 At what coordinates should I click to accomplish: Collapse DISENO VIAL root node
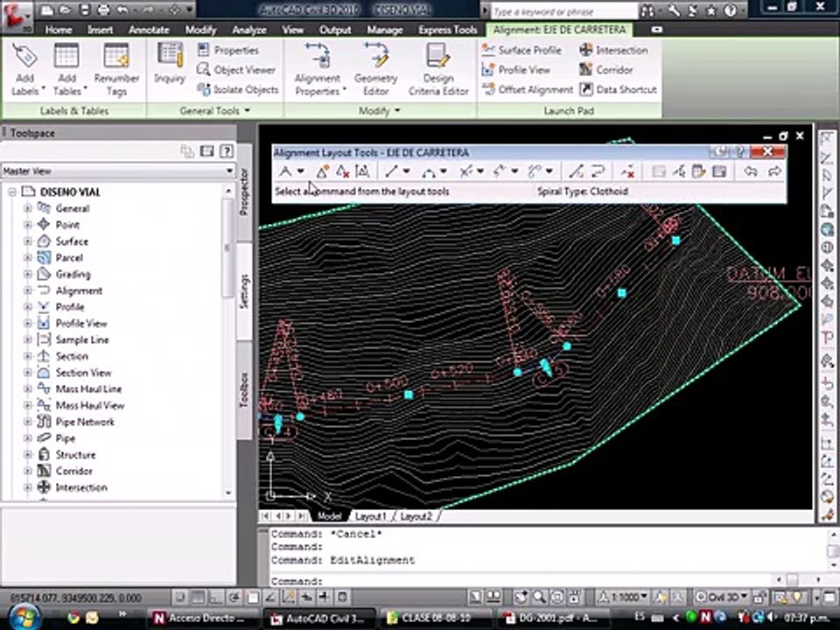pyautogui.click(x=11, y=192)
